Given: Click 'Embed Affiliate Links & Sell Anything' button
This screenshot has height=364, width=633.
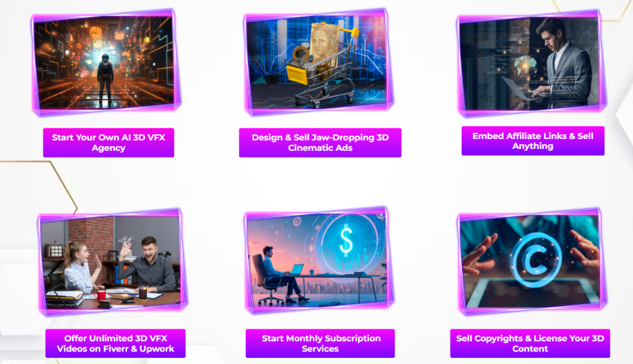Looking at the screenshot, I should coord(533,141).
